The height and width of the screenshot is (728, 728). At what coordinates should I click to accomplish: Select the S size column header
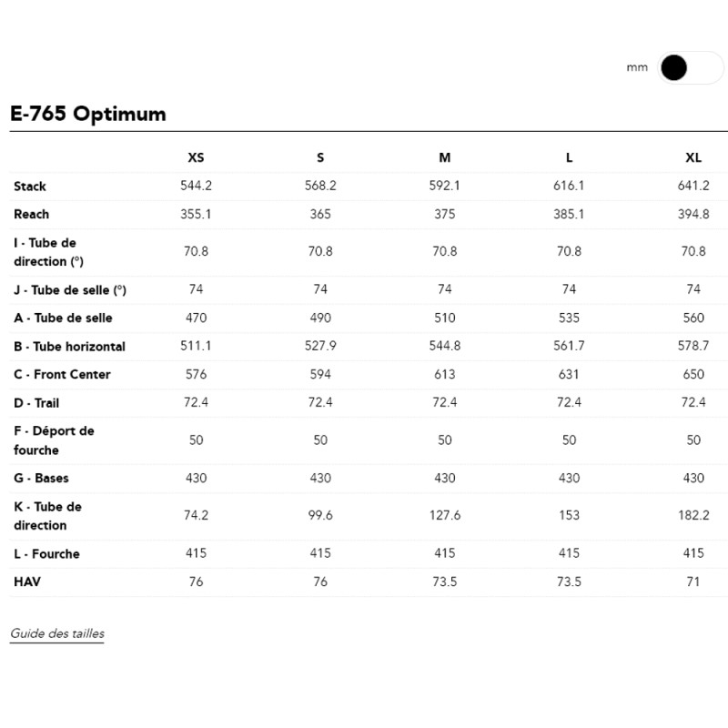coord(320,157)
